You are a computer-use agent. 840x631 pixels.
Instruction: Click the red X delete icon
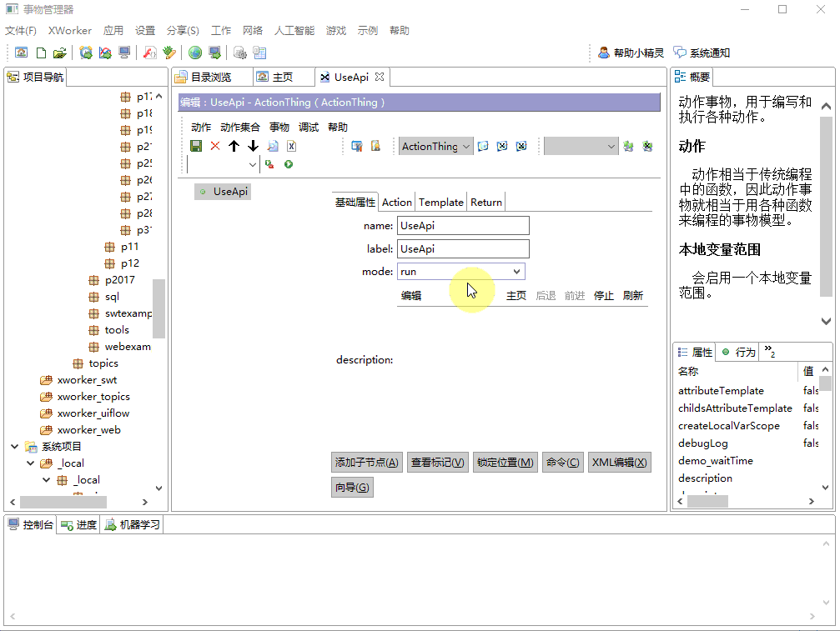tap(215, 146)
